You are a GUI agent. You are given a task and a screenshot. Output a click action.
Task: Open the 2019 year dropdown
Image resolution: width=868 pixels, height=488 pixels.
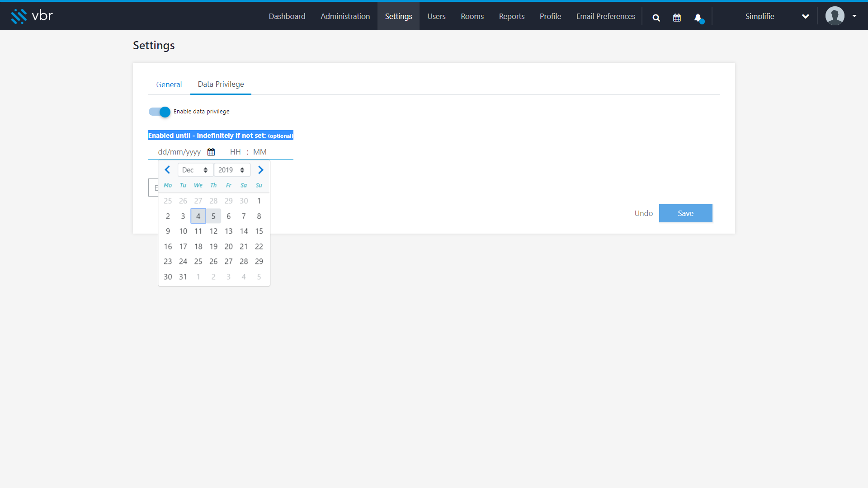point(232,170)
